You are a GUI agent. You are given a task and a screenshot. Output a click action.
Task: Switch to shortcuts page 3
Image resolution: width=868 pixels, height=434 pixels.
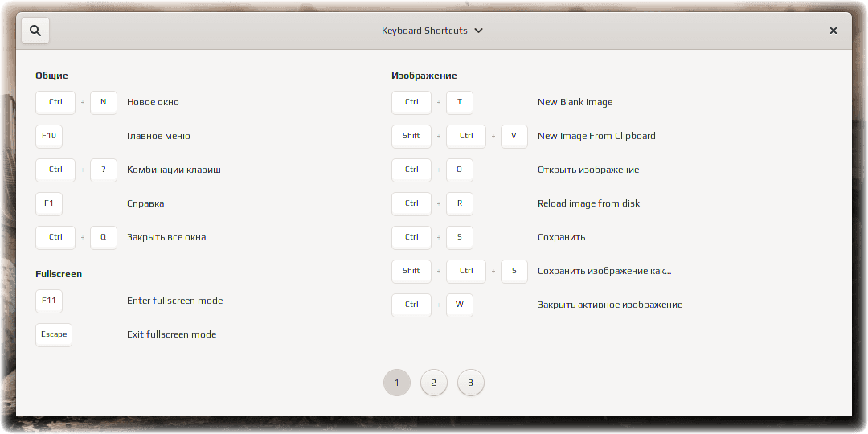(470, 383)
